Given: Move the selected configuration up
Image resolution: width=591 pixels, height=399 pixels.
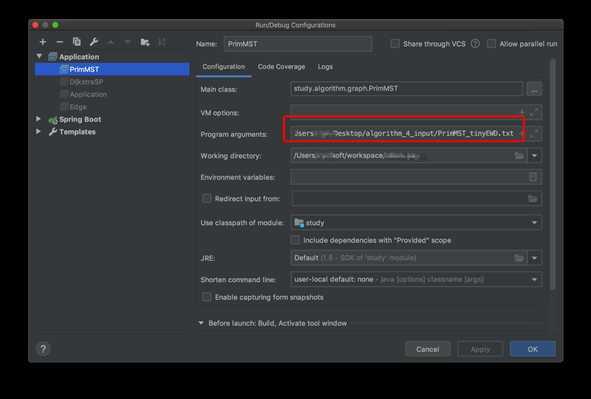Looking at the screenshot, I should [x=111, y=42].
